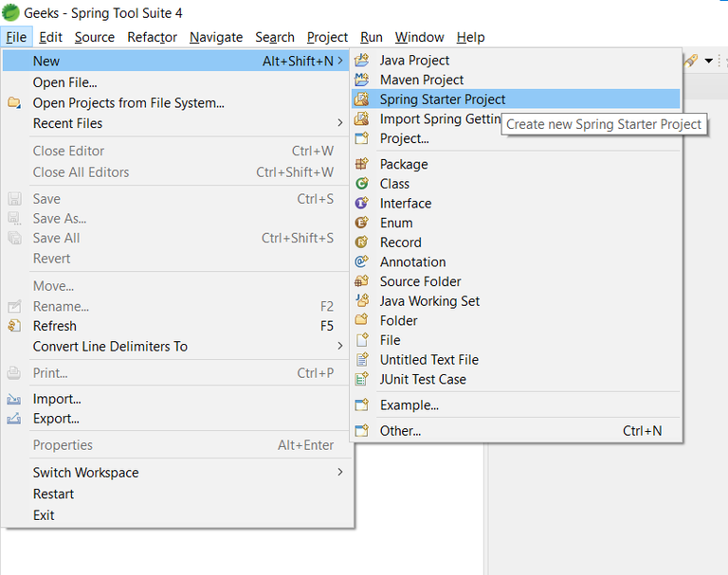Click the Interface icon in submenu

[361, 203]
